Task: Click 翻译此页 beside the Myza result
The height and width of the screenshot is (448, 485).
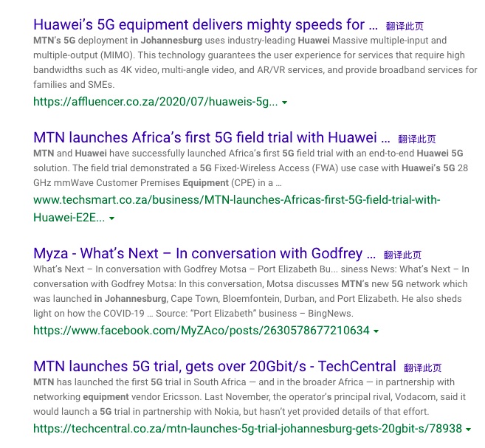Action: (x=402, y=255)
